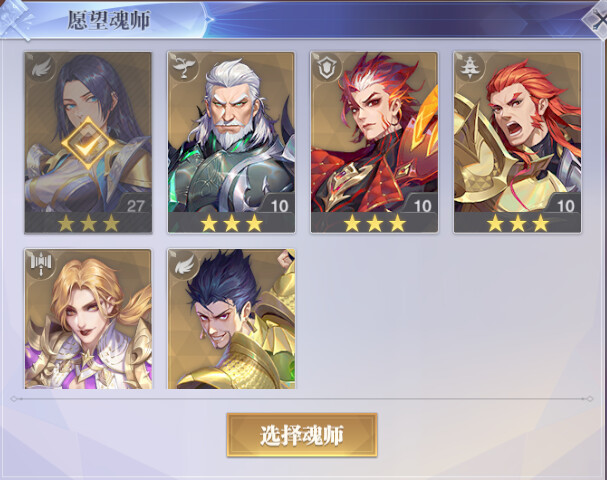This screenshot has width=607, height=480.
Task: Select the red spiky-haired soul master card
Action: click(x=374, y=142)
